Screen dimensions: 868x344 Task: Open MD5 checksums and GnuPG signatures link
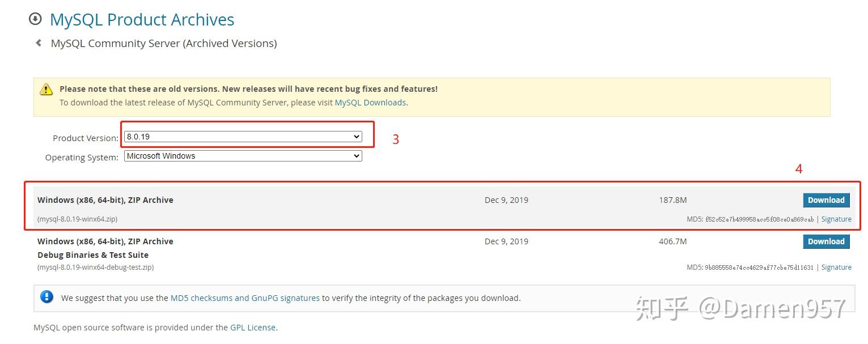(x=245, y=298)
